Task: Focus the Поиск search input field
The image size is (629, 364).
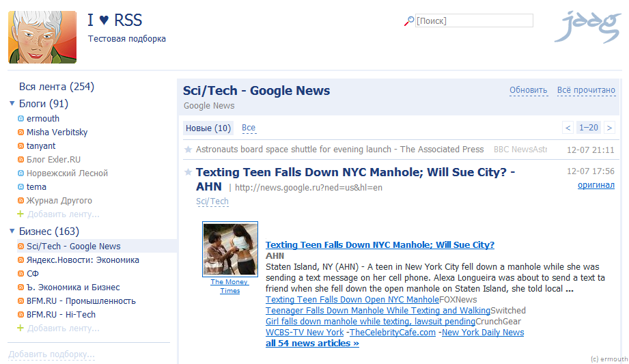Action: point(474,20)
